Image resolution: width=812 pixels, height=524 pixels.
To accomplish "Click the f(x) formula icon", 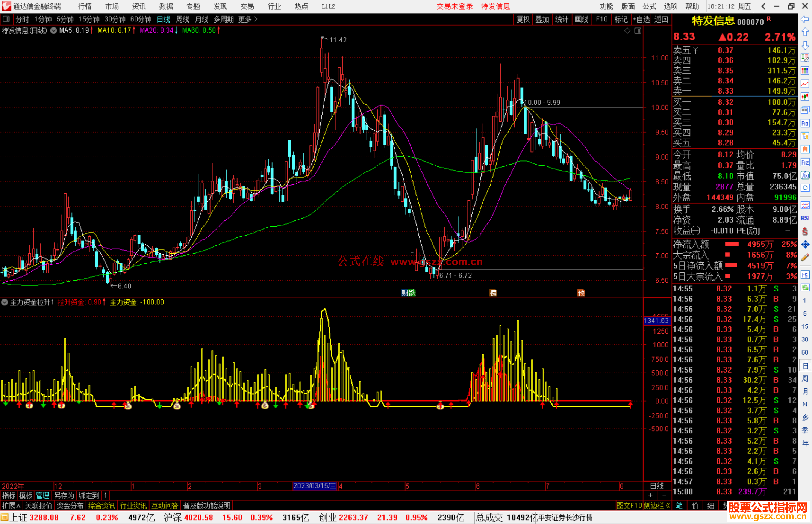I will coord(805,175).
